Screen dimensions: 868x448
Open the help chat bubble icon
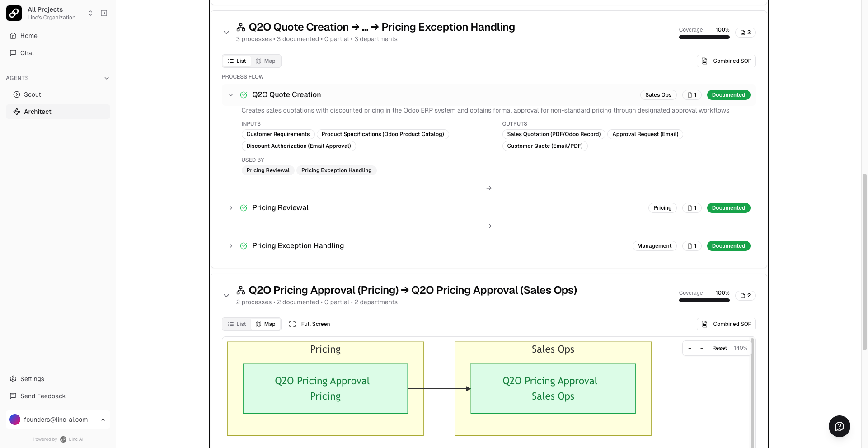tap(839, 426)
